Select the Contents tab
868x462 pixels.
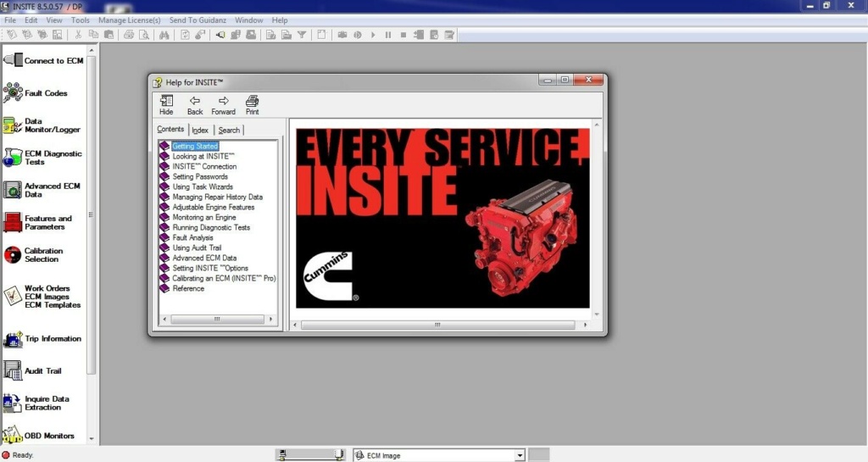(x=170, y=129)
